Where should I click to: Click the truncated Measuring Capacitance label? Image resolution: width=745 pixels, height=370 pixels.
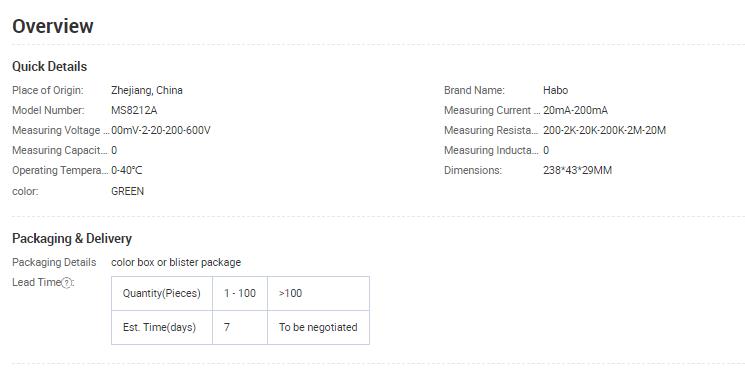point(60,151)
